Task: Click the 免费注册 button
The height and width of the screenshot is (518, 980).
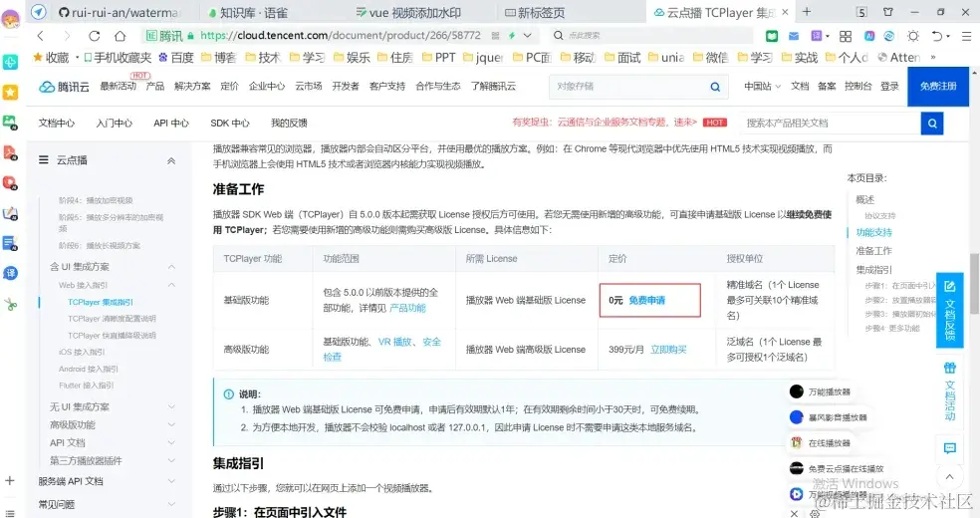Action: (x=938, y=87)
